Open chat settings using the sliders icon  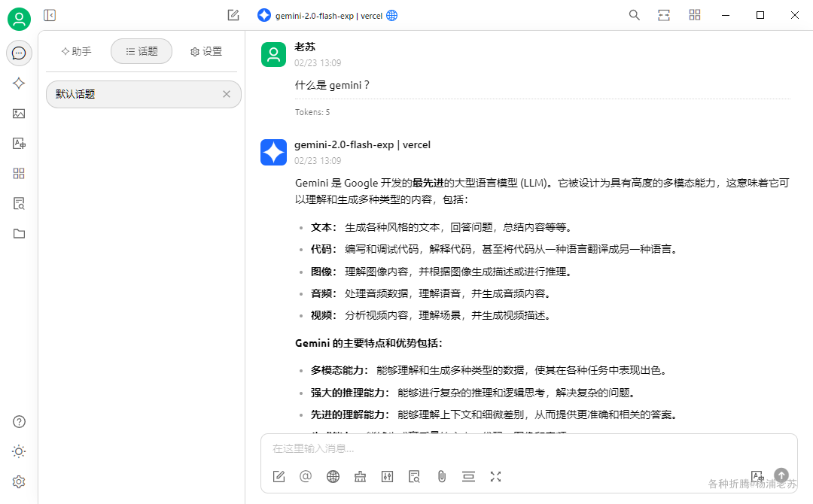click(x=388, y=477)
